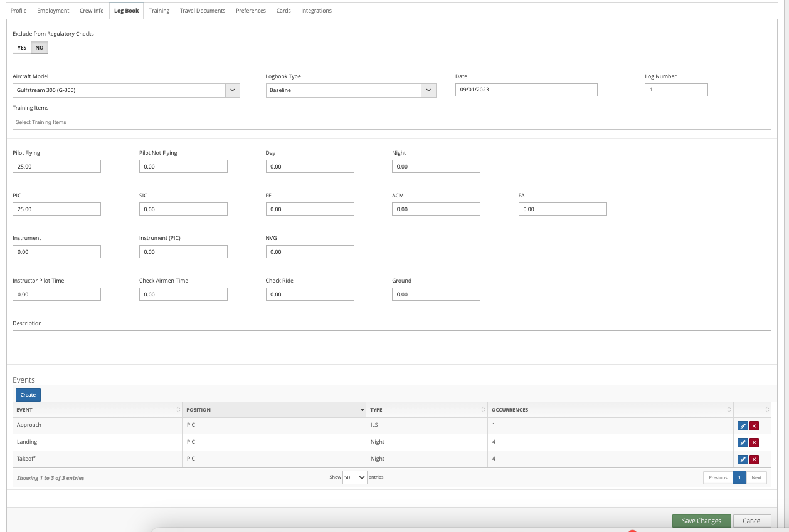Delete the Approach event row

click(754, 425)
